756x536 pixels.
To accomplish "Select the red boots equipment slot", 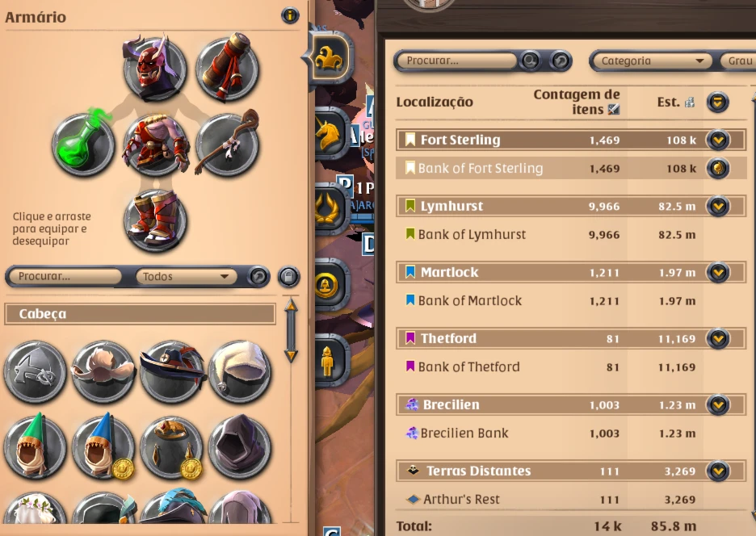I will coord(155,220).
